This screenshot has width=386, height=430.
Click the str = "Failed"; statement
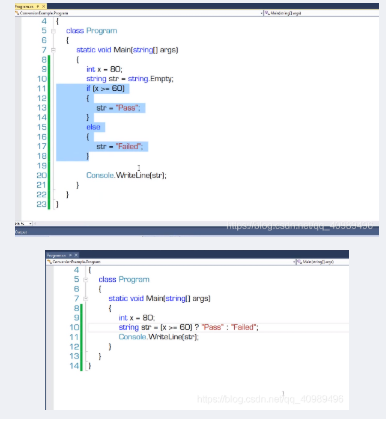click(x=120, y=146)
